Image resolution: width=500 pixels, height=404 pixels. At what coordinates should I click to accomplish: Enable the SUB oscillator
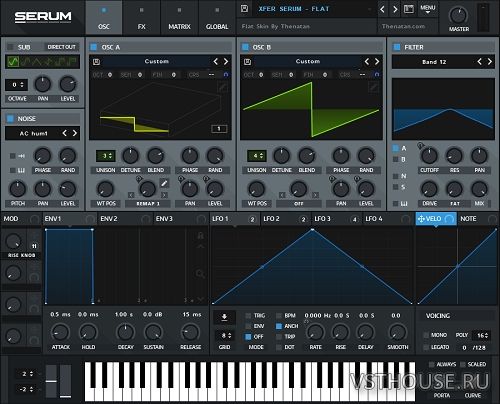pyautogui.click(x=10, y=47)
